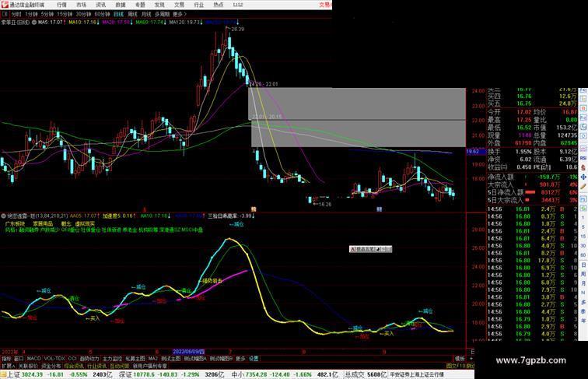Click the 月 period shortcut in right toolbar

click(583, 284)
